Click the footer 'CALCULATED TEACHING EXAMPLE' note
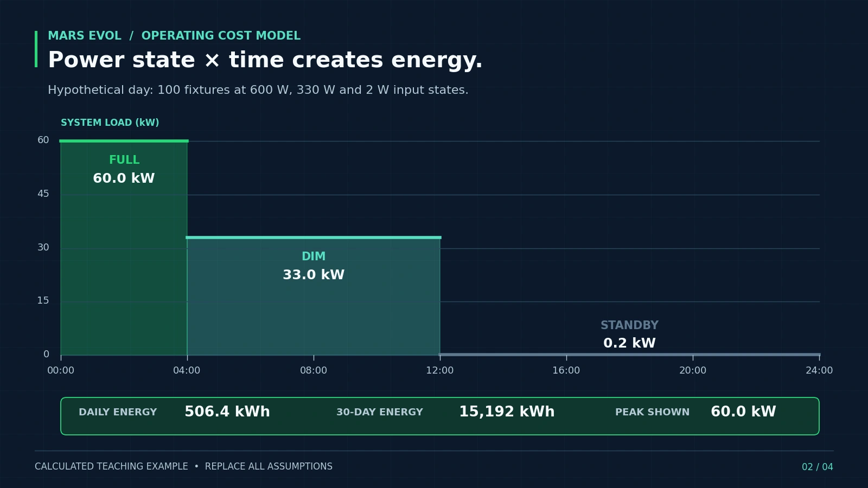This screenshot has width=868, height=488. (183, 466)
